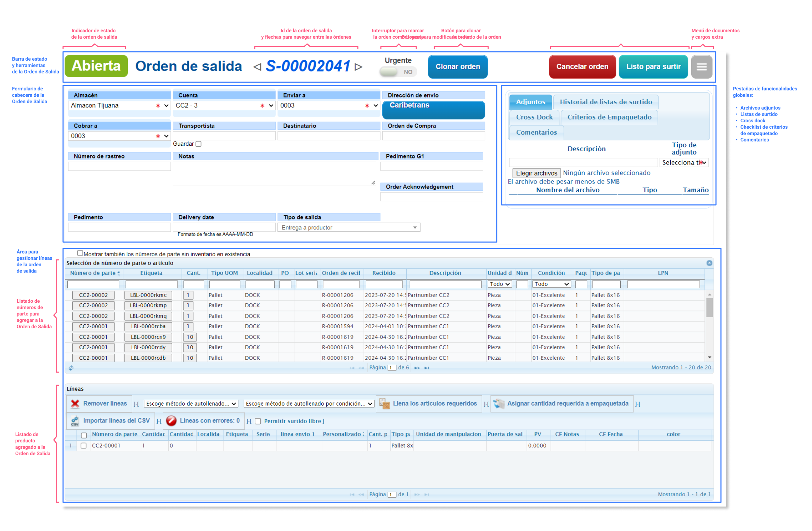
Task: Click the Pedimento G1 field
Action: point(432,166)
